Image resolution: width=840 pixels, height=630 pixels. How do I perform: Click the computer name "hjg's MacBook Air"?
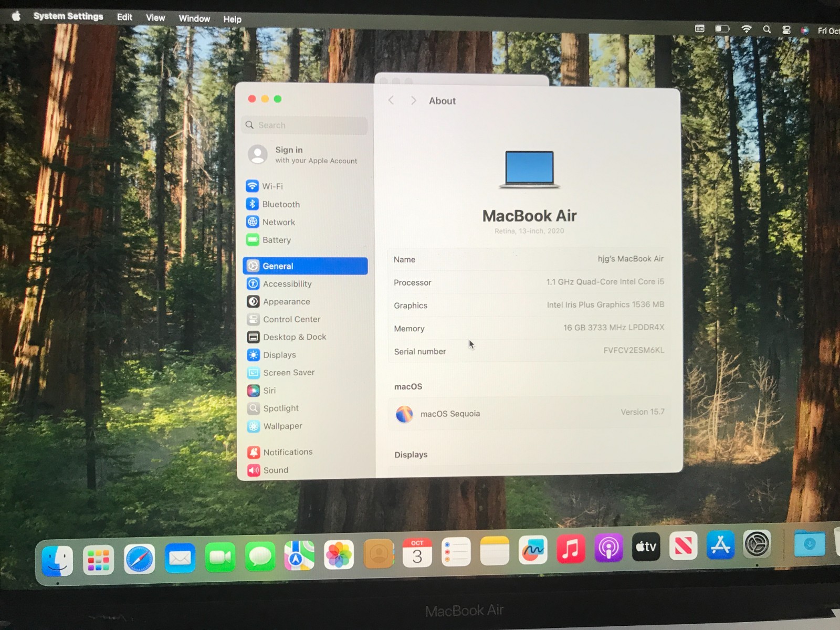coord(631,259)
